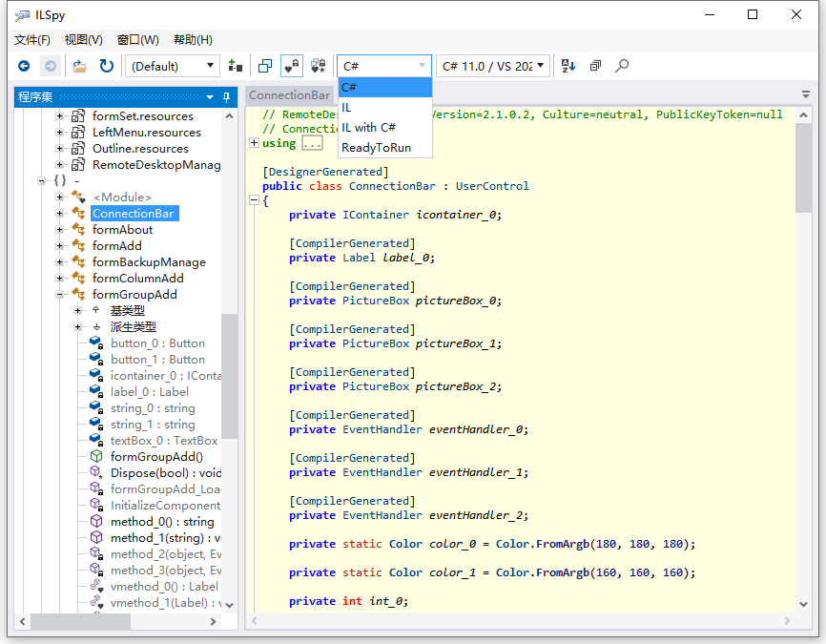Screen dimensions: 826x644
Task: Expand the using directives block
Action: click(254, 143)
